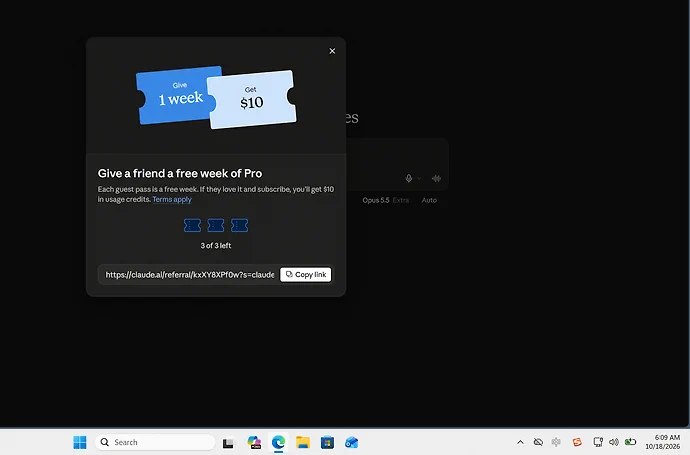Click the first guest pass ticket icon
Image resolution: width=690 pixels, height=455 pixels.
192,225
